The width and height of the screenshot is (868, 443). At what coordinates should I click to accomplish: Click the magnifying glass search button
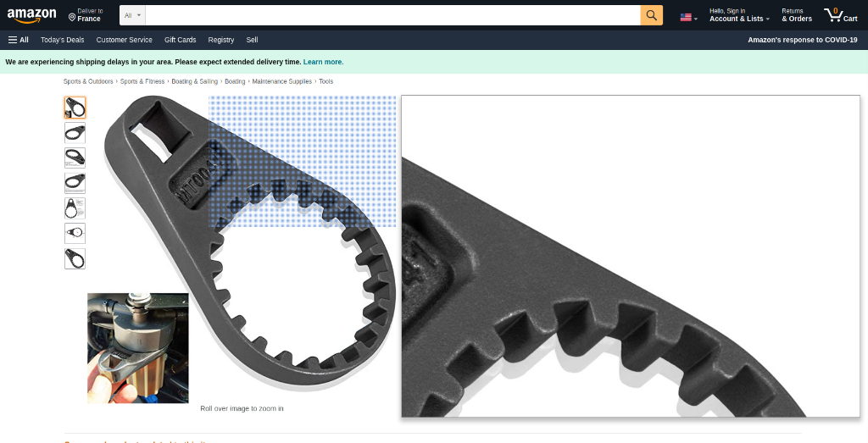(651, 15)
